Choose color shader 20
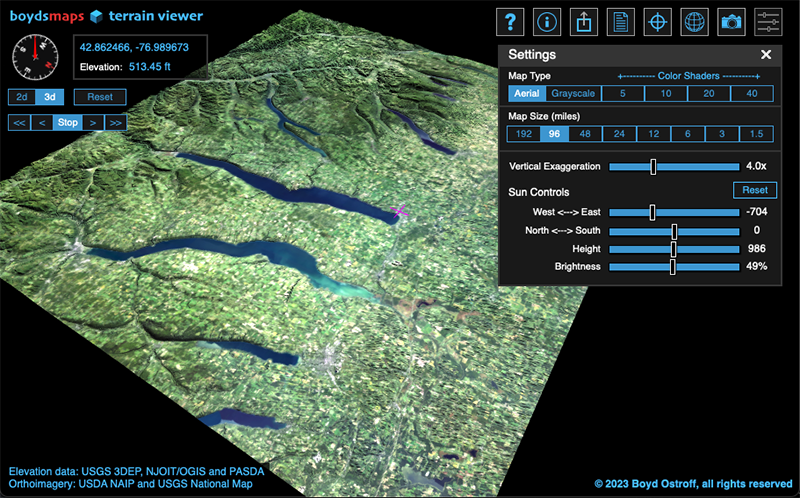The image size is (800, 498). (x=709, y=94)
